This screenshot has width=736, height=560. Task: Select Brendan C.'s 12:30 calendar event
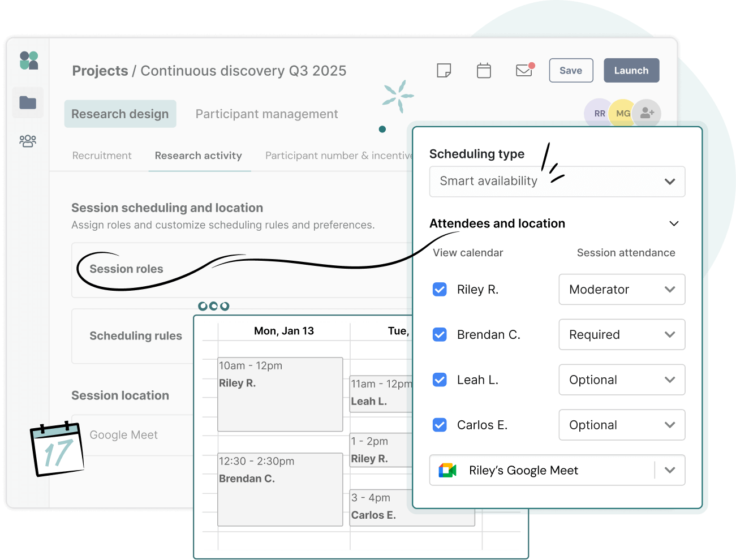[x=280, y=489]
